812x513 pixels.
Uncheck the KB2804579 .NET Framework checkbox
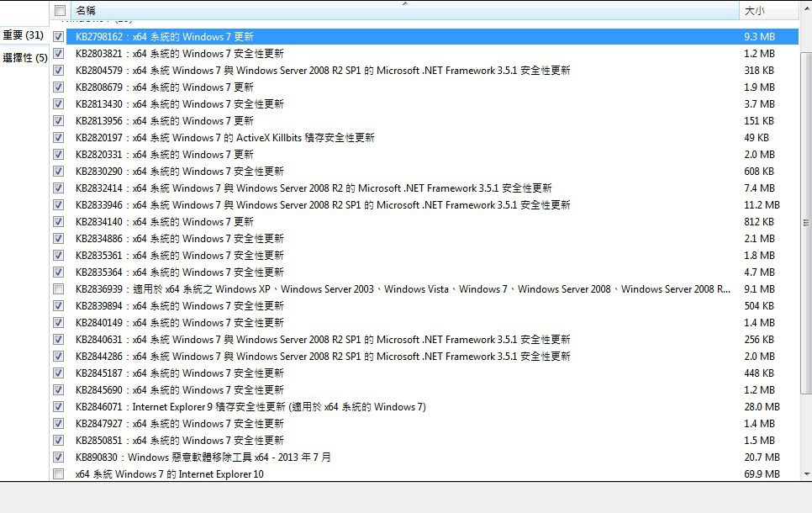(59, 71)
